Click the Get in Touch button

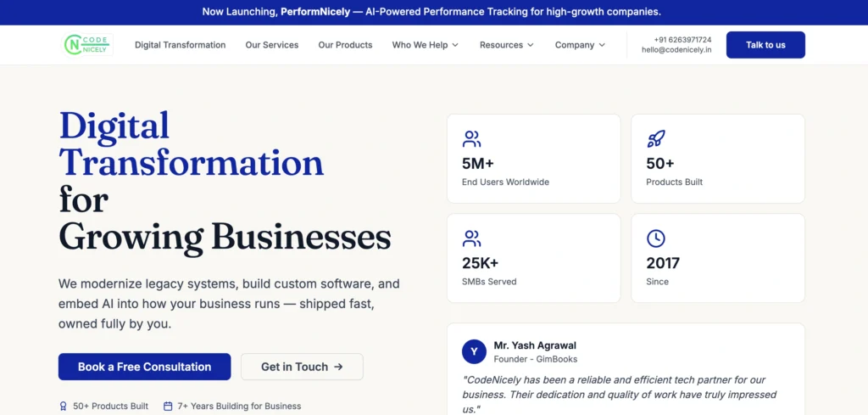(x=302, y=367)
